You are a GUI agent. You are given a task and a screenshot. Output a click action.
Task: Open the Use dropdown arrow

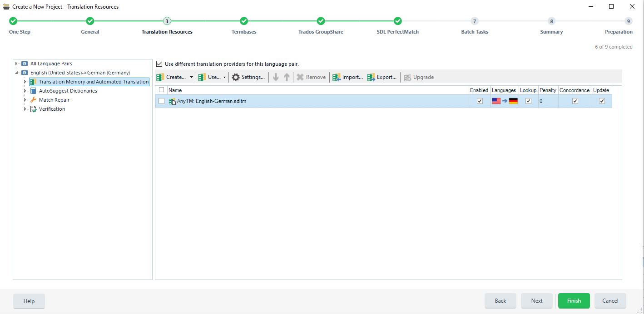click(x=224, y=77)
